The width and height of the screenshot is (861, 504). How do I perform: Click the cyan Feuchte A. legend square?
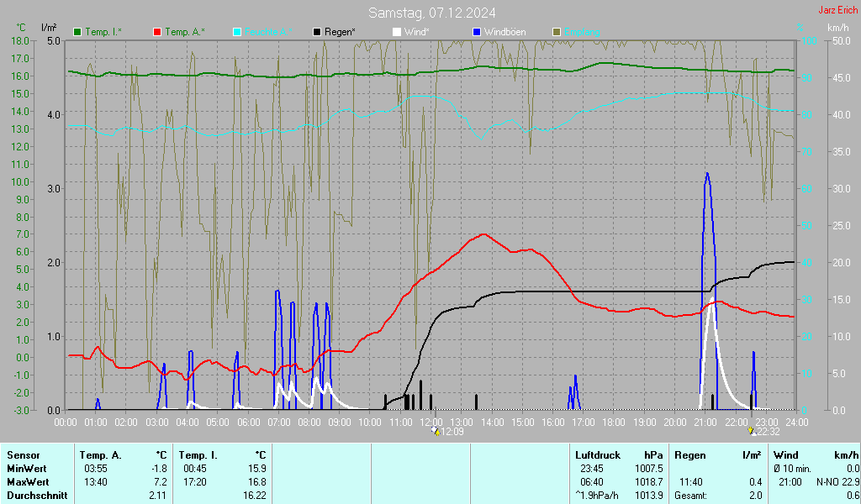237,33
